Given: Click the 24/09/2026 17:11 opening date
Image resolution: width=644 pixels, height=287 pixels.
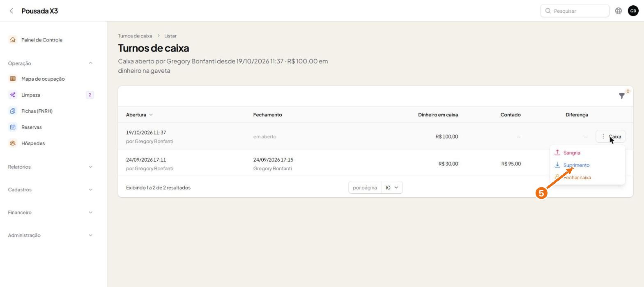Looking at the screenshot, I should pyautogui.click(x=146, y=160).
